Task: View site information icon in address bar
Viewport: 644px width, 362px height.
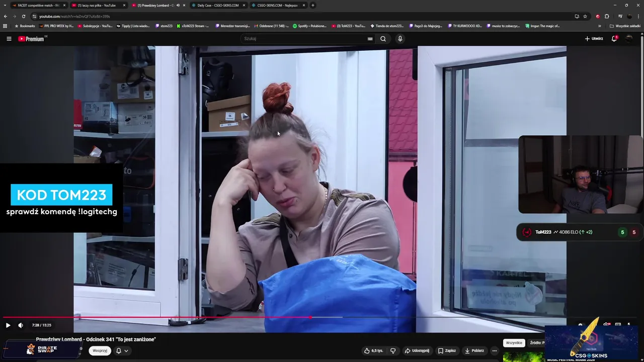Action: (x=34, y=16)
